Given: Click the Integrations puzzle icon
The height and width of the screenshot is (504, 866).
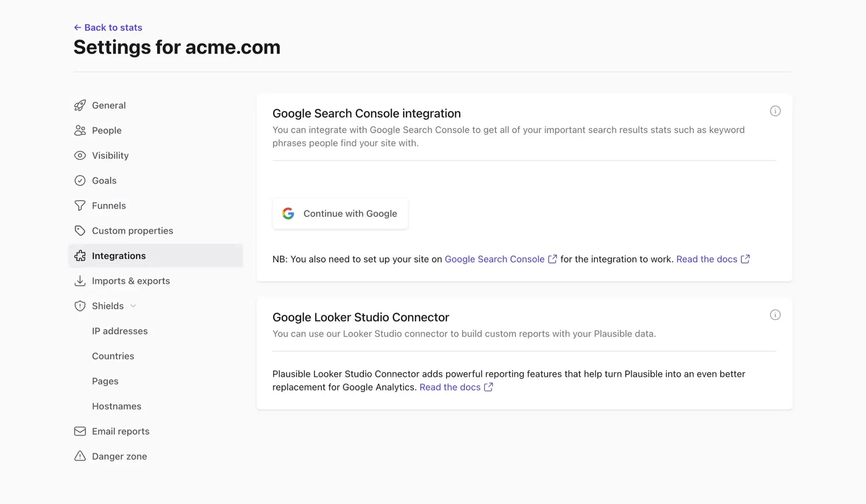Looking at the screenshot, I should [x=80, y=255].
